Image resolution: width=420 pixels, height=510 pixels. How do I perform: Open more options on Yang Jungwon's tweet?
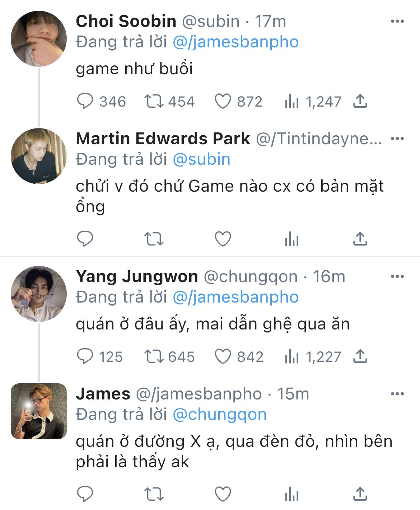397,276
